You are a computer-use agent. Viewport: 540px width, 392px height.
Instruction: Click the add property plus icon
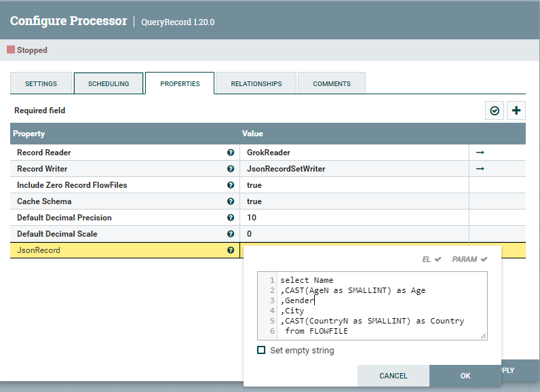click(516, 111)
